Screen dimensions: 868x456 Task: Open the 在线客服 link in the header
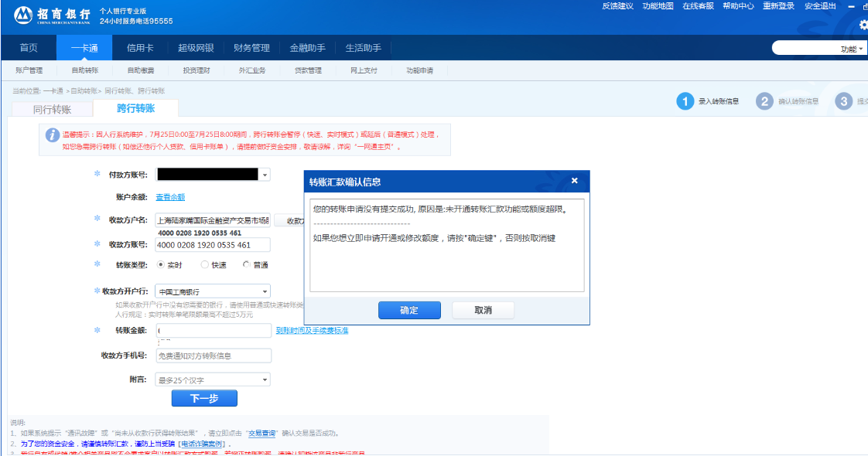click(698, 6)
